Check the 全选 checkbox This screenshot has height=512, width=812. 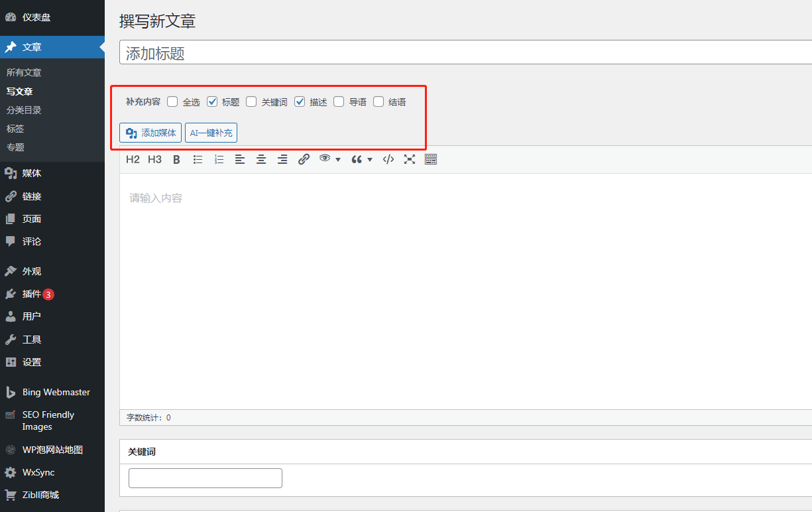[x=172, y=101]
